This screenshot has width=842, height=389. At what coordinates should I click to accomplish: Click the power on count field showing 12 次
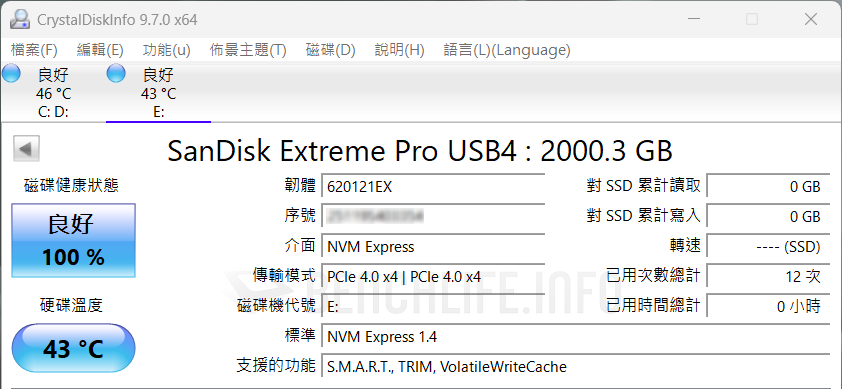point(768,277)
